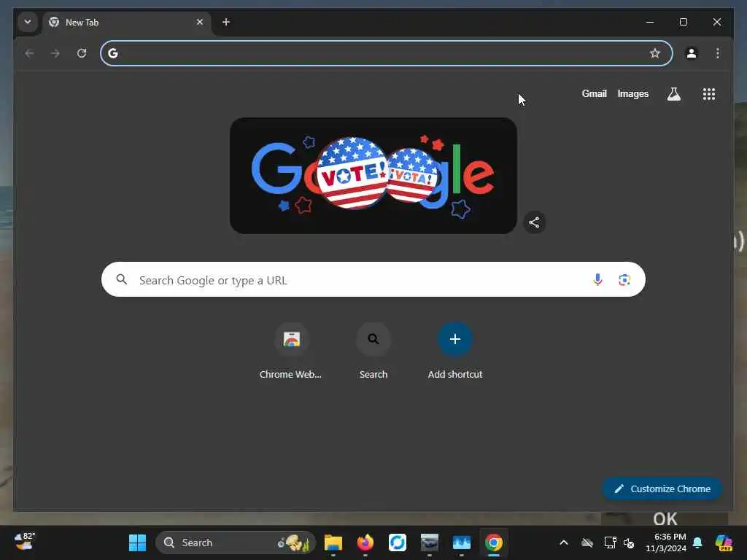Switch to Chrome on the taskbar
The width and height of the screenshot is (747, 560).
(x=494, y=542)
